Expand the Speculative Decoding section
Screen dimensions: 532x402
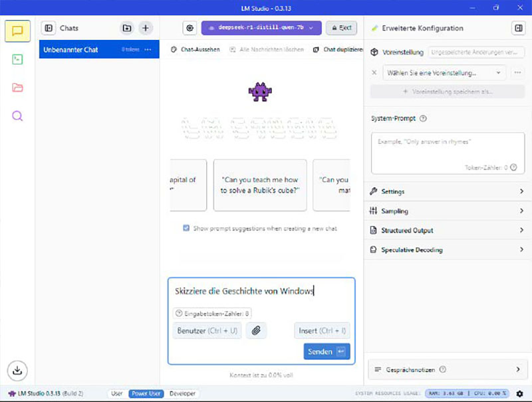click(448, 250)
